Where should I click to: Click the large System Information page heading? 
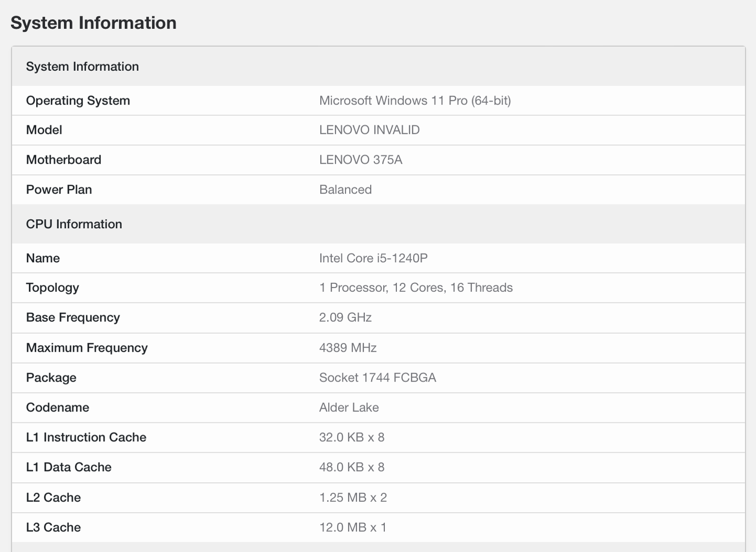click(93, 23)
